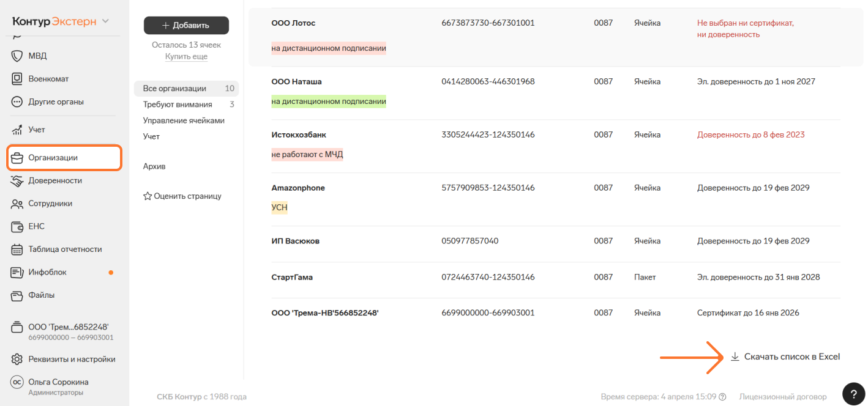Open the ЕНС wallet icon

[x=17, y=226]
